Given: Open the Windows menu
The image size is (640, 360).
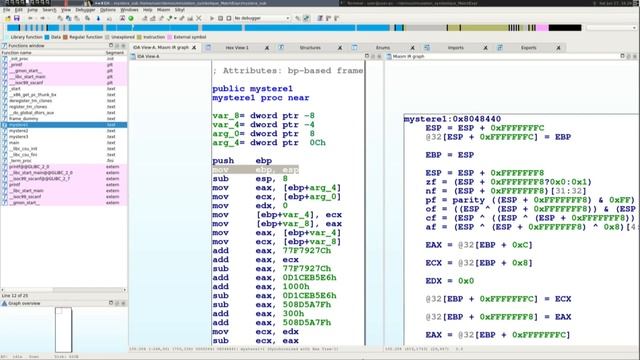Looking at the screenshot, I should (x=129, y=10).
